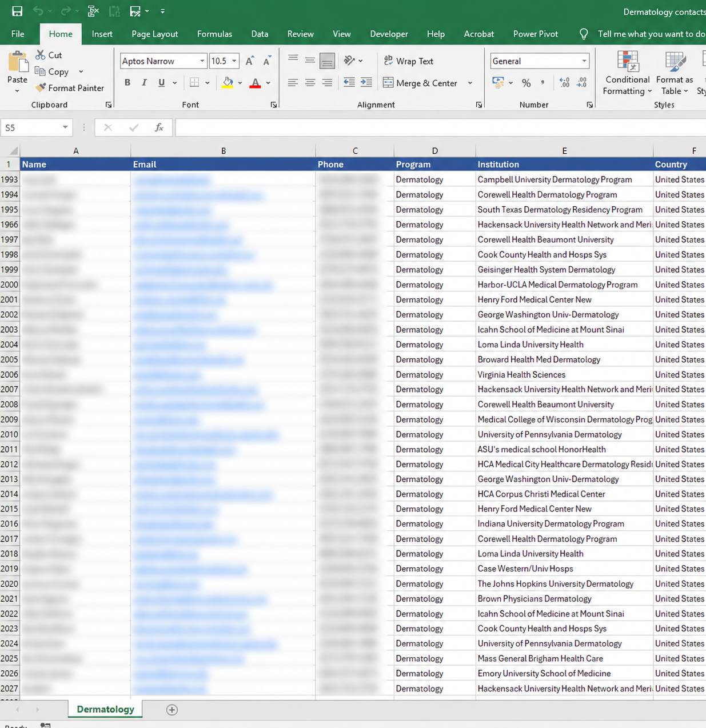706x728 pixels.
Task: Select row 2010 header
Action: coord(10,434)
